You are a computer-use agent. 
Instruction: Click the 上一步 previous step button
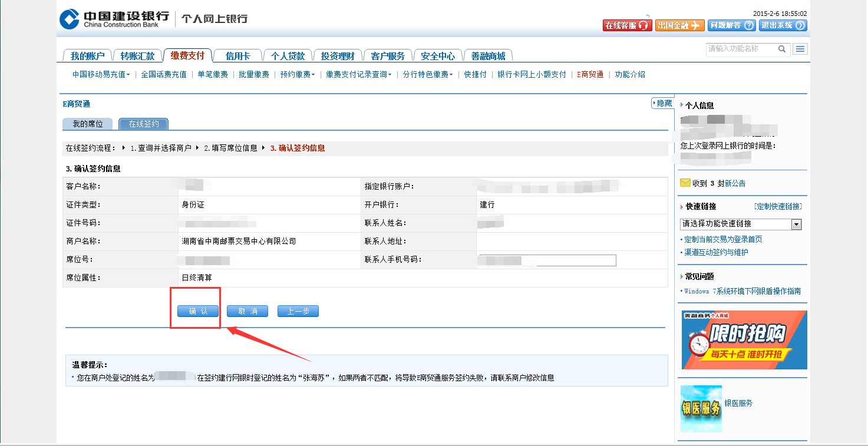298,311
